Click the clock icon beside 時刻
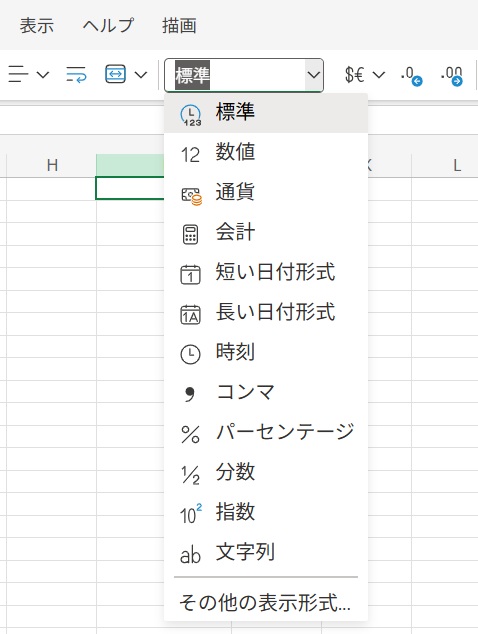This screenshot has height=634, width=478. (190, 354)
